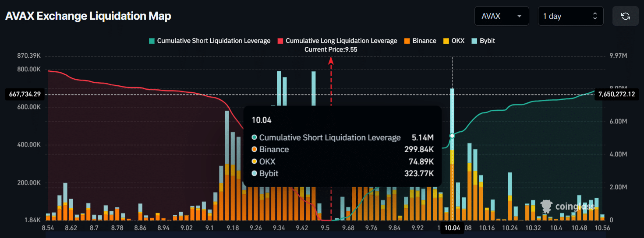Screen dimensions: 644x238
Task: Open the 1 day timeframe selector
Action: pyautogui.click(x=570, y=16)
